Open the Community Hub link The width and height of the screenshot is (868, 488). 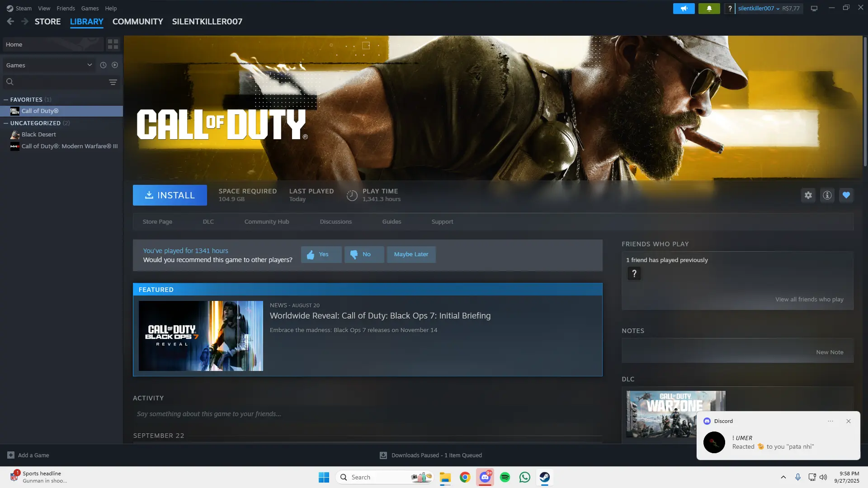tap(267, 221)
